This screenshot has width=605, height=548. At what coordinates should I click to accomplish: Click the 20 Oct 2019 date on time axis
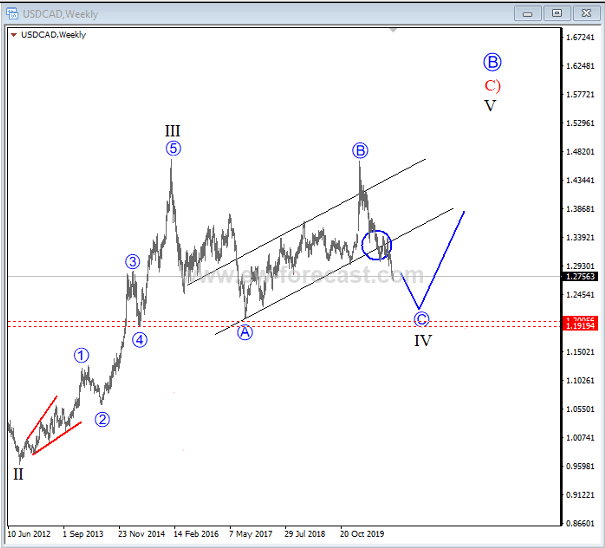[362, 534]
